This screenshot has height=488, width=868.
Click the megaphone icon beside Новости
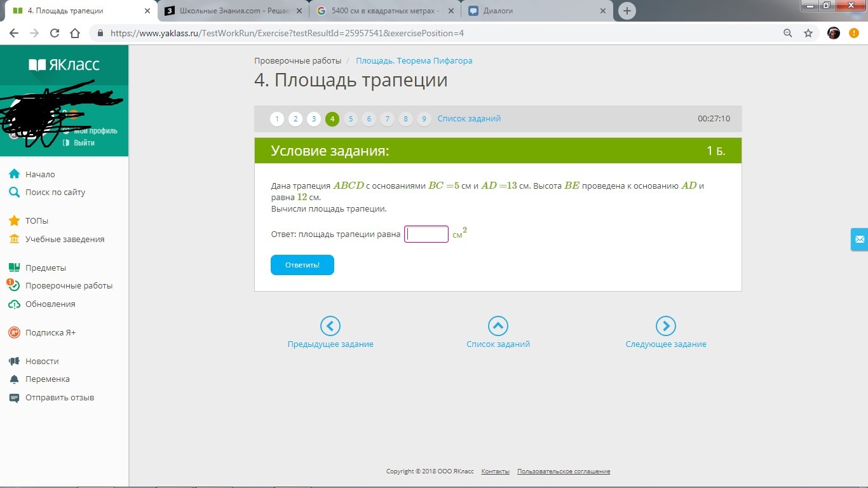(x=14, y=361)
